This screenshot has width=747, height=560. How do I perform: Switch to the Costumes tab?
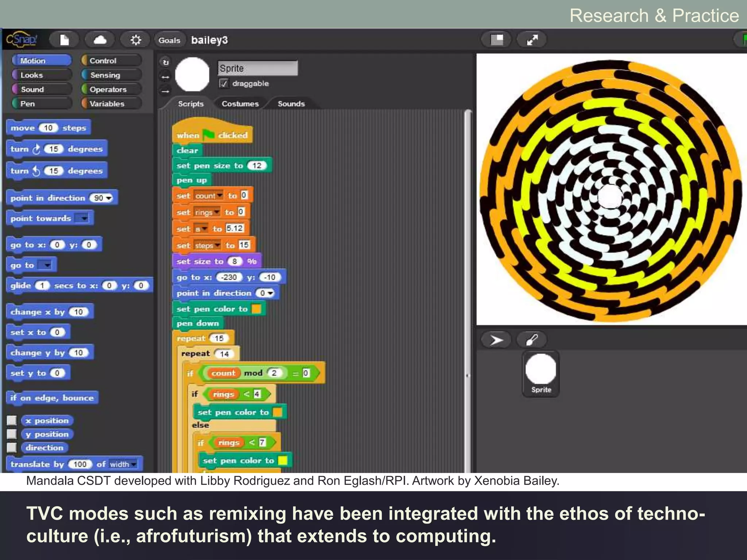[x=240, y=104]
